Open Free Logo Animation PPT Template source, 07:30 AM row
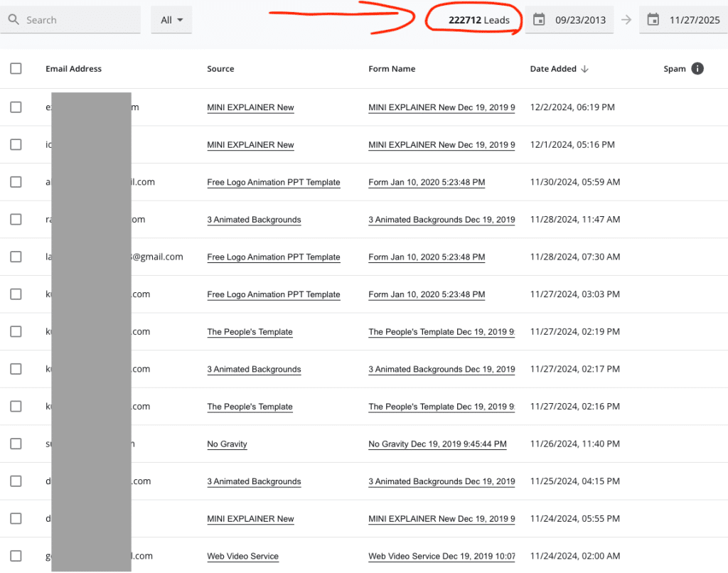The height and width of the screenshot is (573, 728). (274, 257)
